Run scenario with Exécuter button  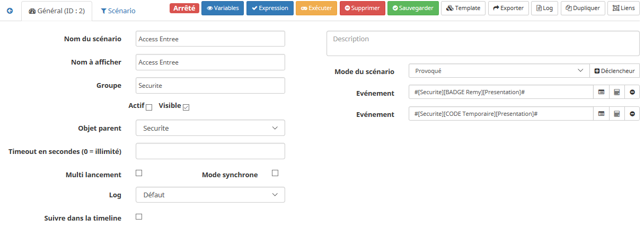point(316,8)
